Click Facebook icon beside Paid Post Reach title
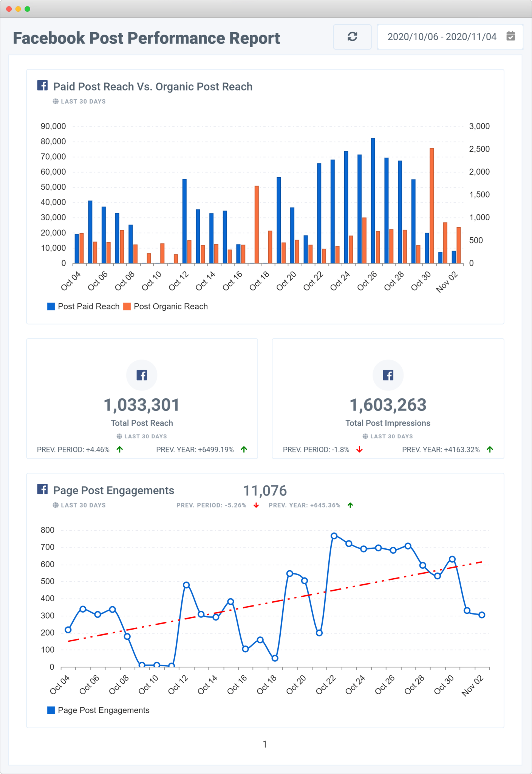Screen dimensions: 532x774 (x=42, y=85)
